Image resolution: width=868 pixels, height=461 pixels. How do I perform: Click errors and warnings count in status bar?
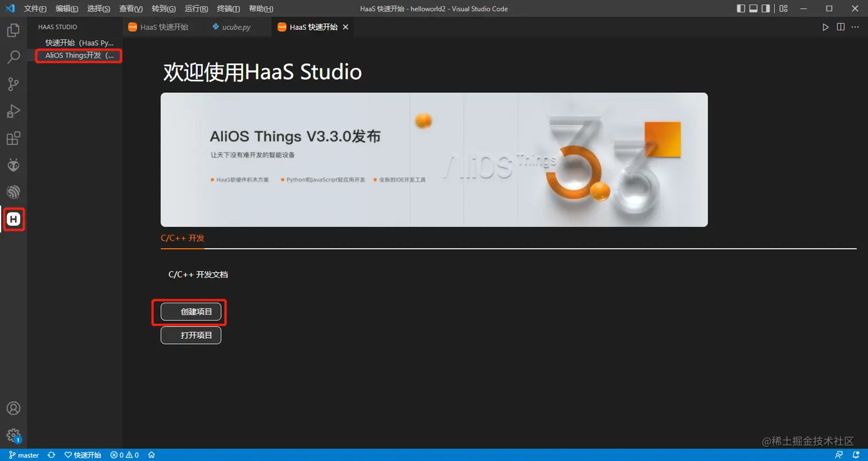pyautogui.click(x=125, y=455)
